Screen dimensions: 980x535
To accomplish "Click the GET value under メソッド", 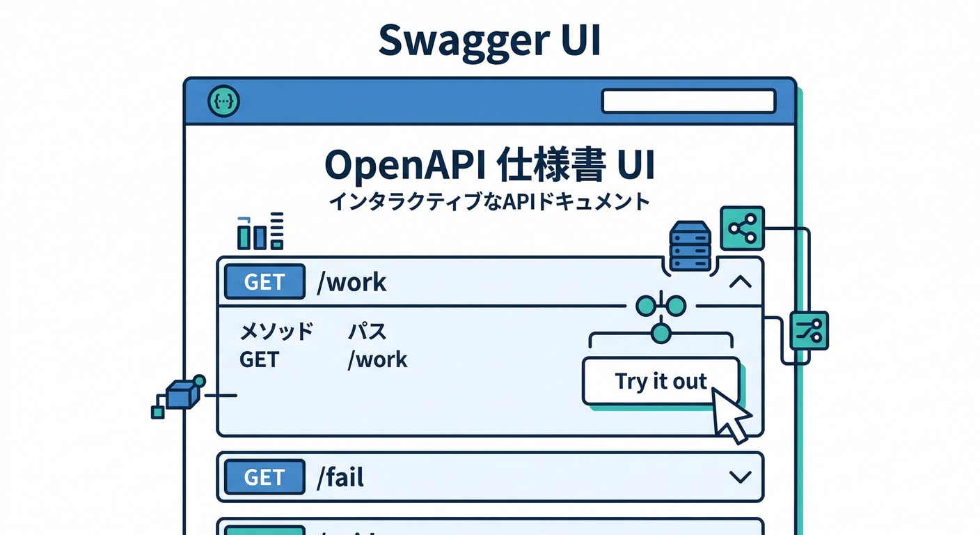I will (259, 359).
